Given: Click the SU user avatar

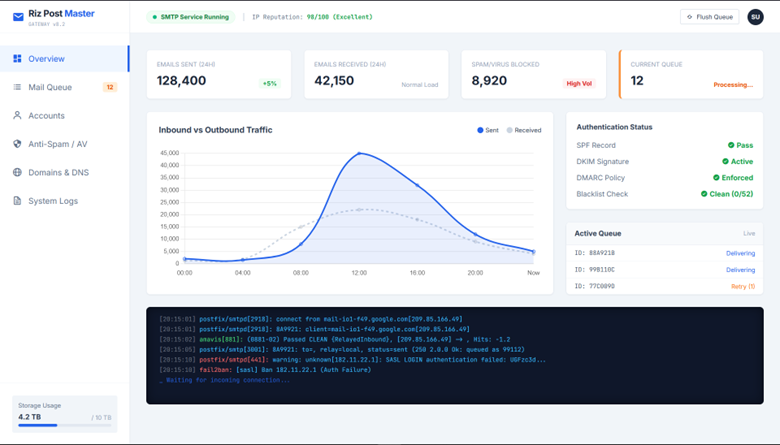Looking at the screenshot, I should 755,17.
